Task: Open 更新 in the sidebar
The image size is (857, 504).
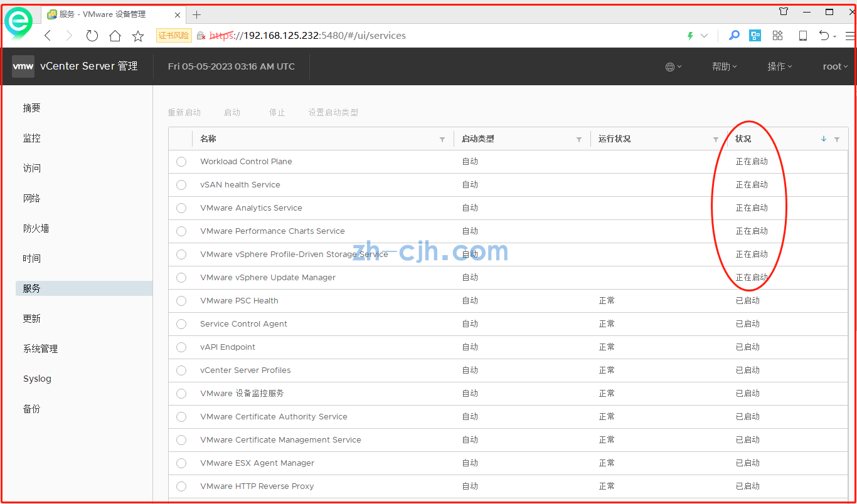Action: [x=32, y=318]
